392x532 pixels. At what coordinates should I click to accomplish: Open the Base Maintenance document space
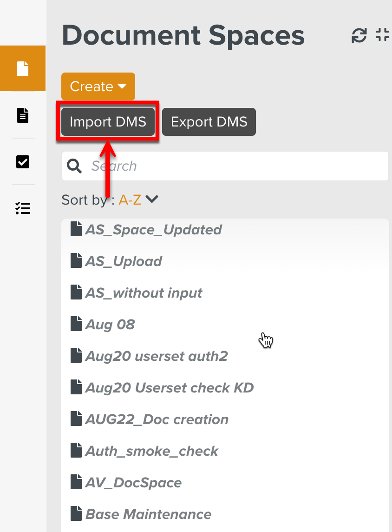[149, 514]
